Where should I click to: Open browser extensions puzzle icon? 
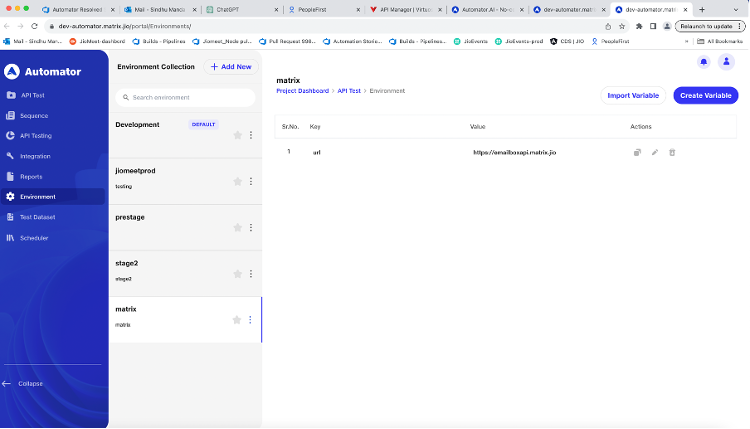click(639, 26)
